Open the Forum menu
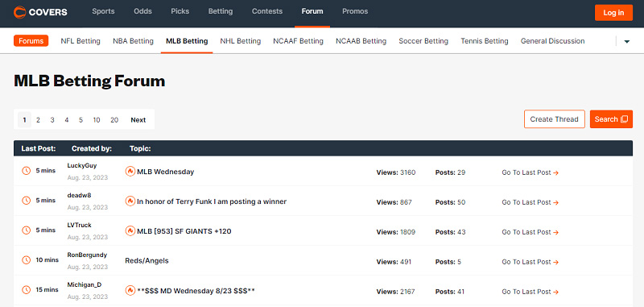 coord(312,11)
